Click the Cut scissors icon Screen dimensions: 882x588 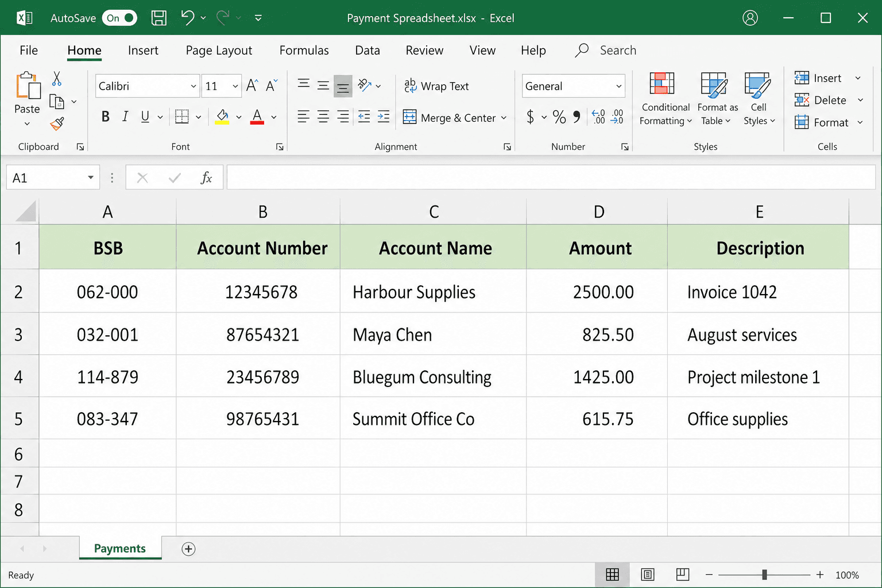[57, 79]
